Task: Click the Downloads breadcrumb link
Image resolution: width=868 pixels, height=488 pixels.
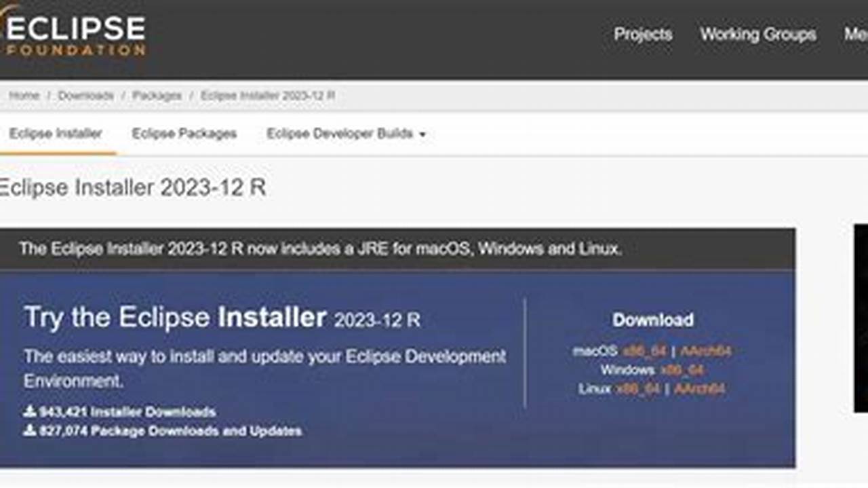Action: click(86, 96)
